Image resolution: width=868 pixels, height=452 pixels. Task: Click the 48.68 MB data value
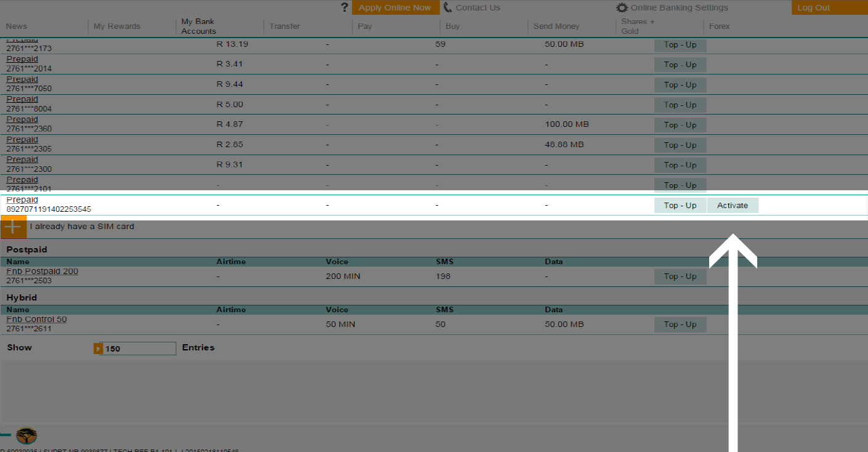pyautogui.click(x=565, y=145)
